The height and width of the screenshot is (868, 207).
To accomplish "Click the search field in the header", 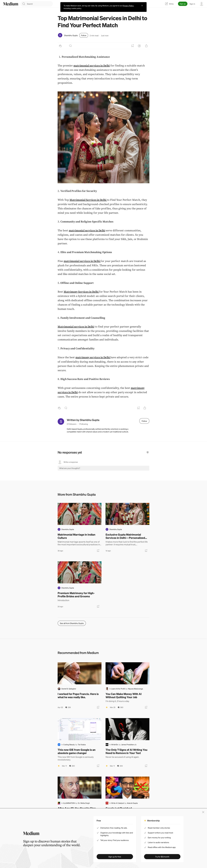I will tap(37, 4).
